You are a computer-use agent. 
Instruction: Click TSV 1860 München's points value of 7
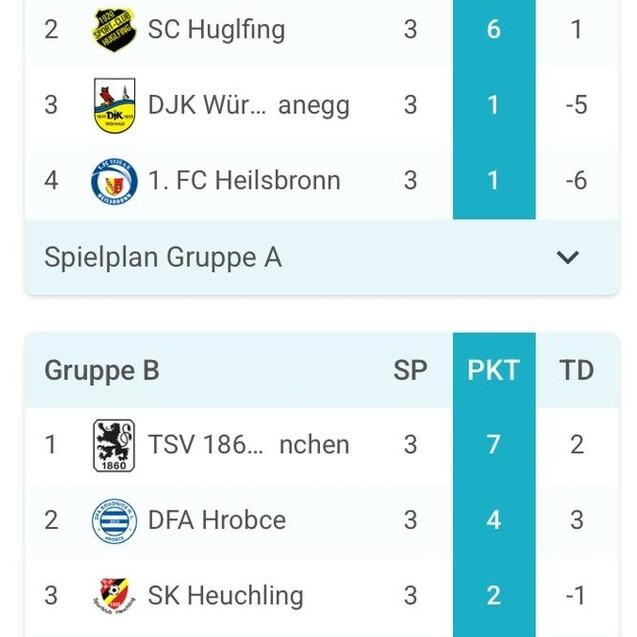point(494,444)
